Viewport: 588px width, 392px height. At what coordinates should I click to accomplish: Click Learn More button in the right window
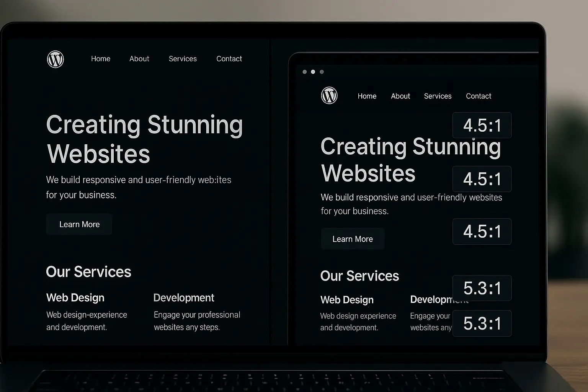353,239
